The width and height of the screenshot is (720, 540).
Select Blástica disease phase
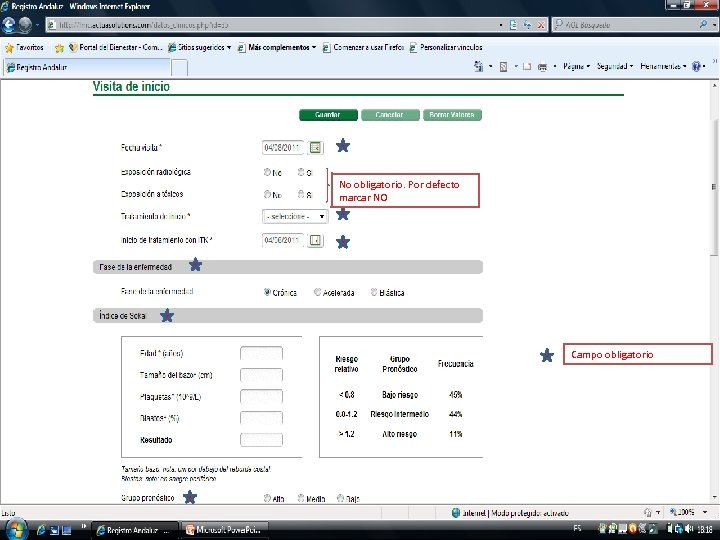(x=374, y=292)
